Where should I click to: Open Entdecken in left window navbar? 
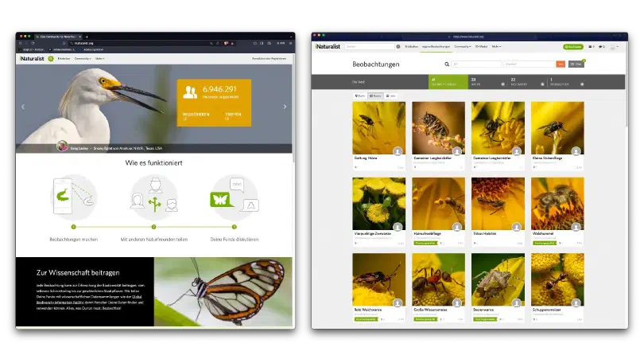tap(64, 59)
